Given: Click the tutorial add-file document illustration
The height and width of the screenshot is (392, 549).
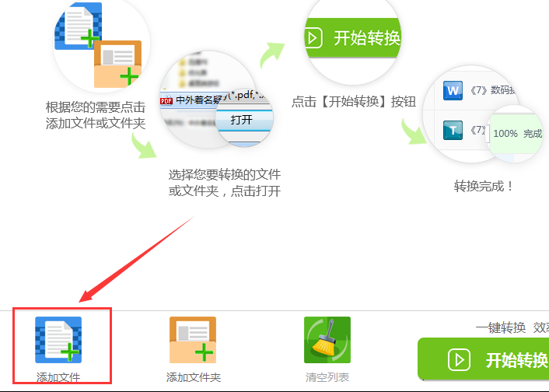Looking at the screenshot, I should point(79,25).
